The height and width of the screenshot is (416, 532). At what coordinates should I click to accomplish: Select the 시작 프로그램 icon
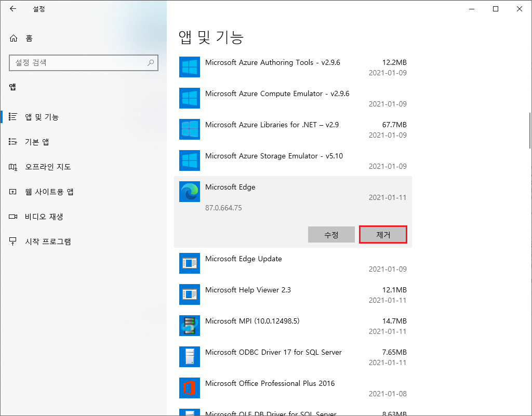coord(12,241)
